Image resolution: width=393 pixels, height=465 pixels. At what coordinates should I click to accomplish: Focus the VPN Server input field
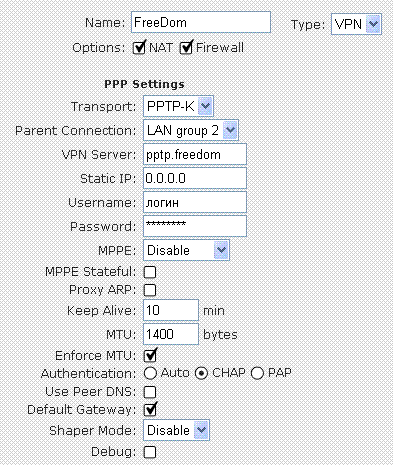coord(195,154)
